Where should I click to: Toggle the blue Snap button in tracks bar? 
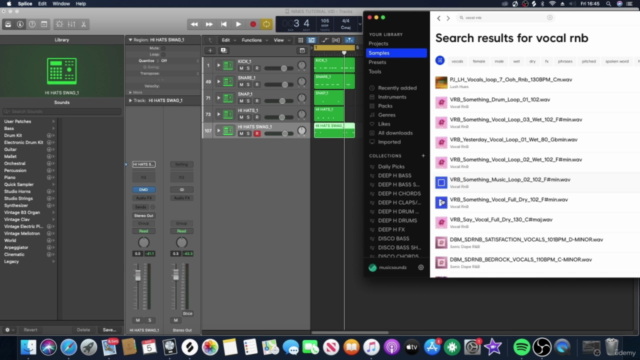pos(349,40)
